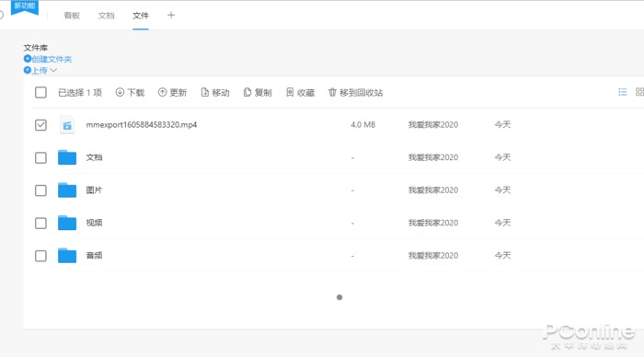Viewport: 644px width, 357px height.
Task: Click the 新功能 banner badge
Action: point(25,6)
